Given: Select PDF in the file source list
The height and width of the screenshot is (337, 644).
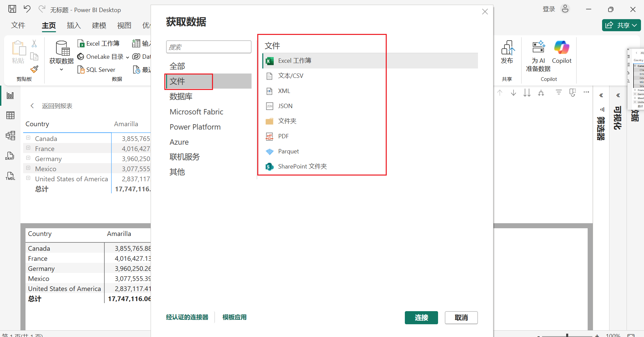Looking at the screenshot, I should [370, 136].
